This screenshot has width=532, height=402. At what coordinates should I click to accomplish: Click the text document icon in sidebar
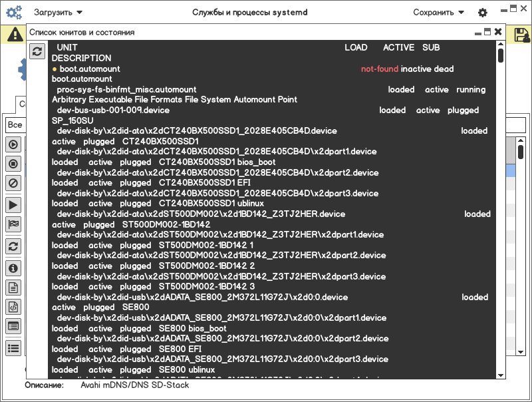[x=13, y=288]
